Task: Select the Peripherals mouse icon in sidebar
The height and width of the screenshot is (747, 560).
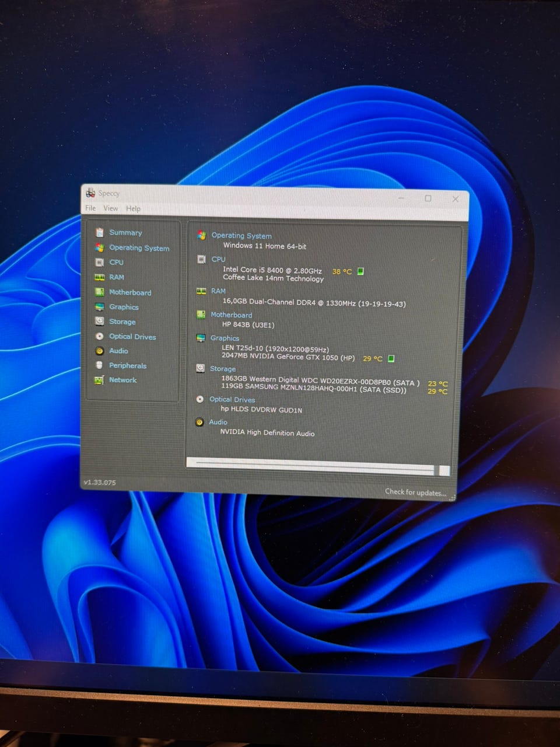Action: (x=99, y=365)
